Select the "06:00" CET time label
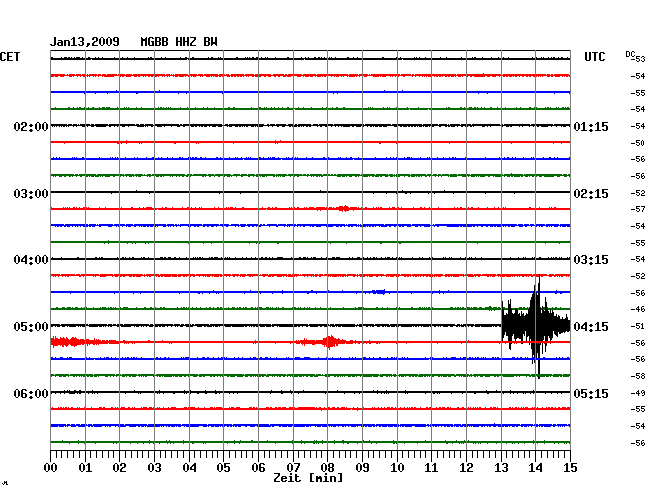 (31, 393)
